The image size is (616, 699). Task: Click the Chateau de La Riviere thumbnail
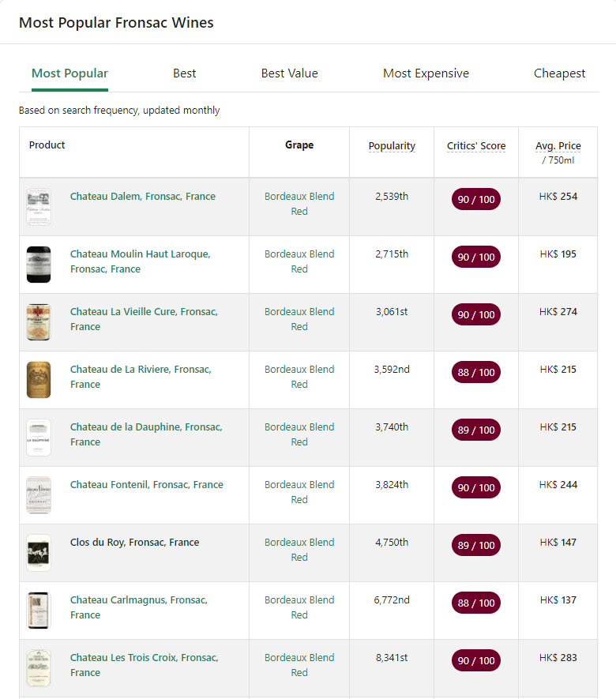[39, 380]
